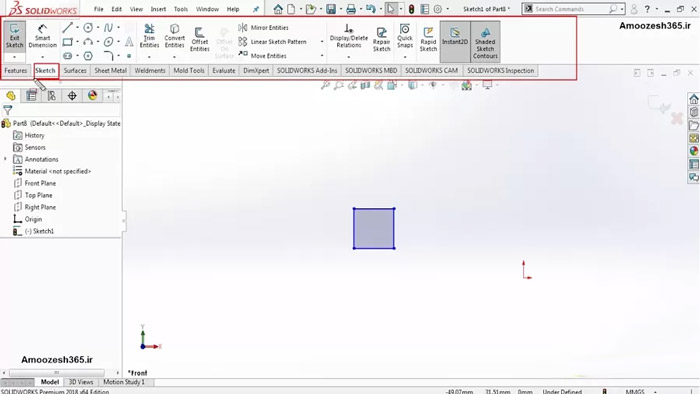Select the Offset Entities tool

(x=200, y=39)
